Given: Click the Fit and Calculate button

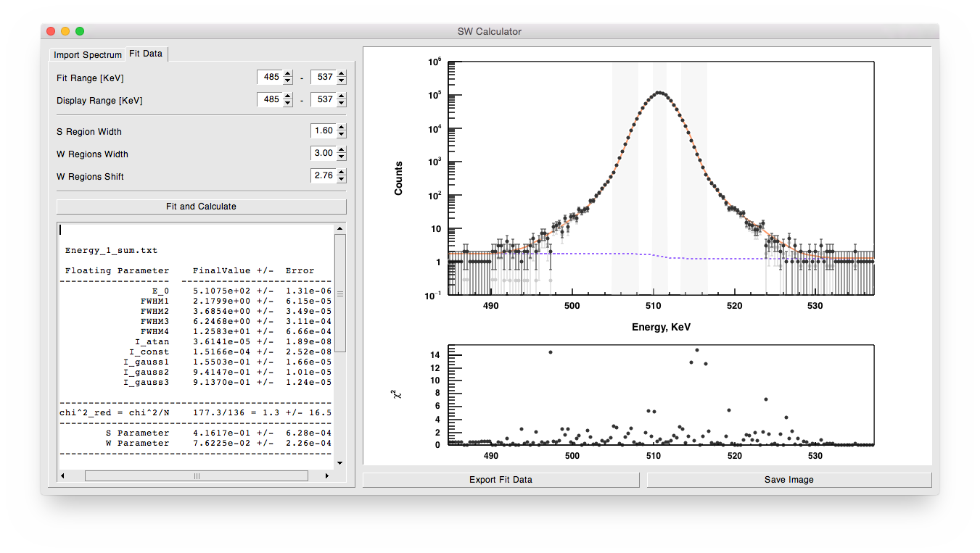Looking at the screenshot, I should pos(201,207).
